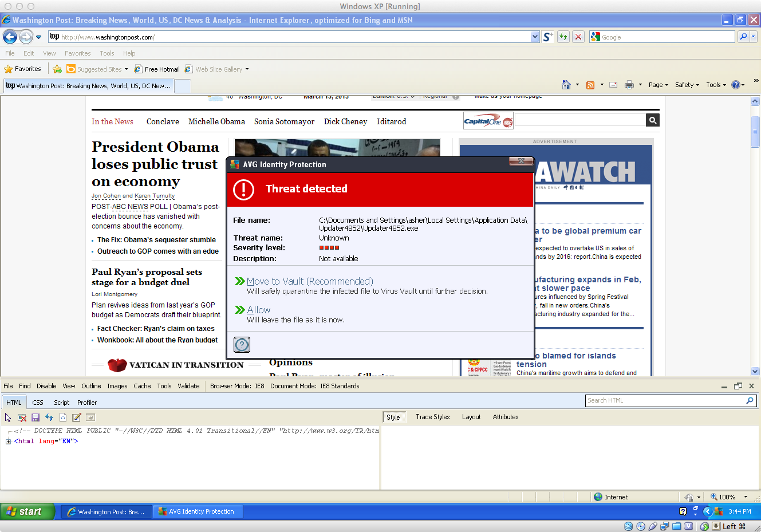The image size is (761, 532).
Task: Switch to the CSS tab in developer tools
Action: (x=38, y=403)
